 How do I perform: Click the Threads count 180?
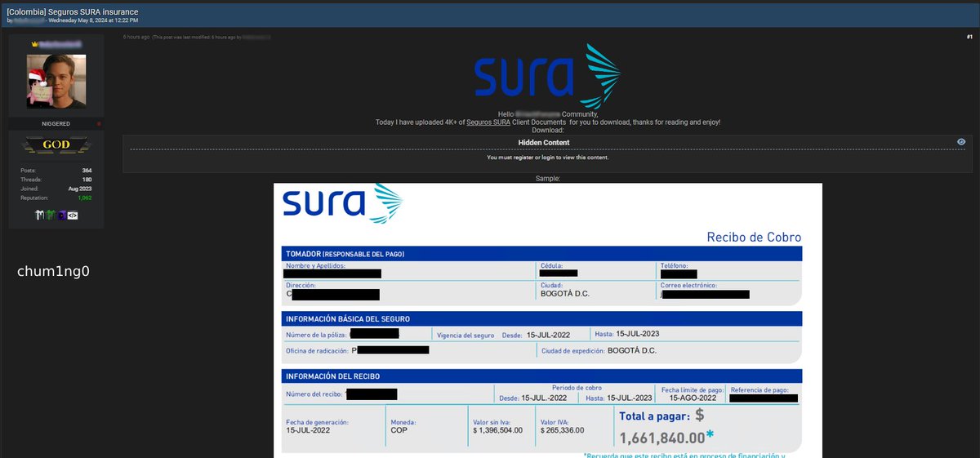coord(87,180)
